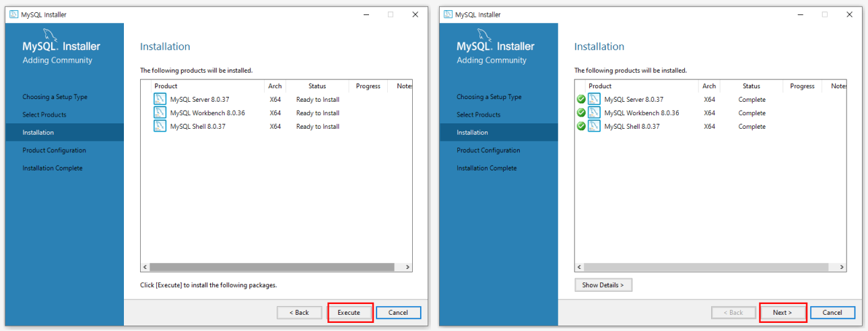The height and width of the screenshot is (331, 868).
Task: Click title bar app icon in right window
Action: [x=448, y=14]
